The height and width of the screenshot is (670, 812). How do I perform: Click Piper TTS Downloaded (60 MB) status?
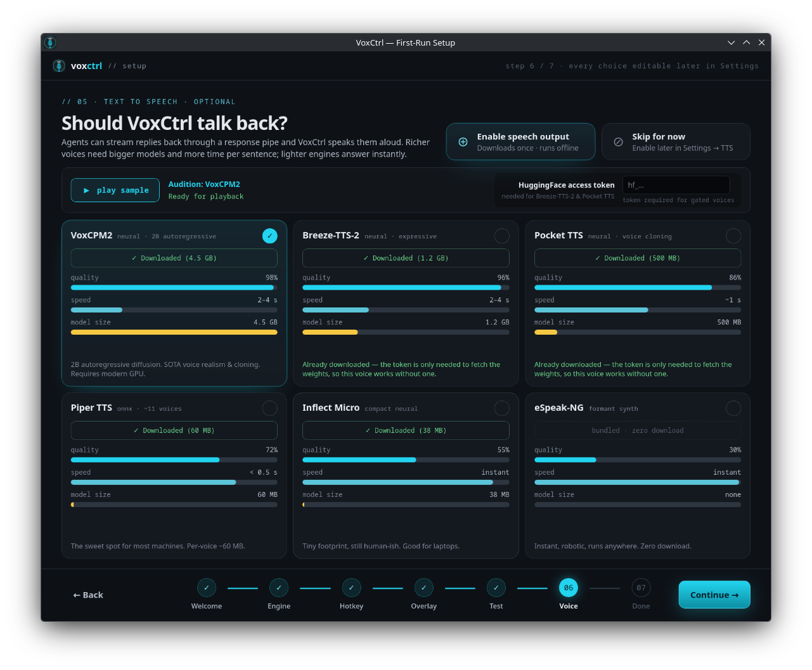(x=174, y=430)
